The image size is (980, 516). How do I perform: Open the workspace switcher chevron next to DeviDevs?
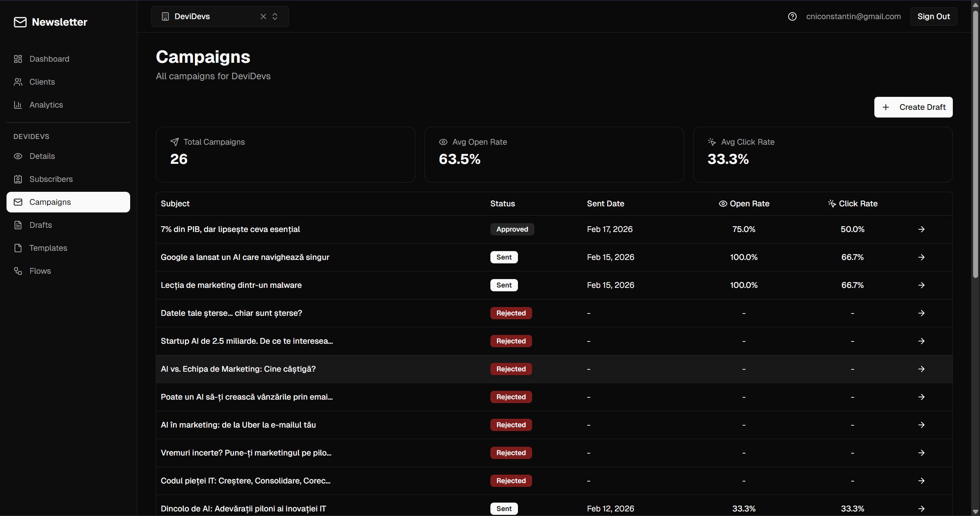pyautogui.click(x=275, y=16)
